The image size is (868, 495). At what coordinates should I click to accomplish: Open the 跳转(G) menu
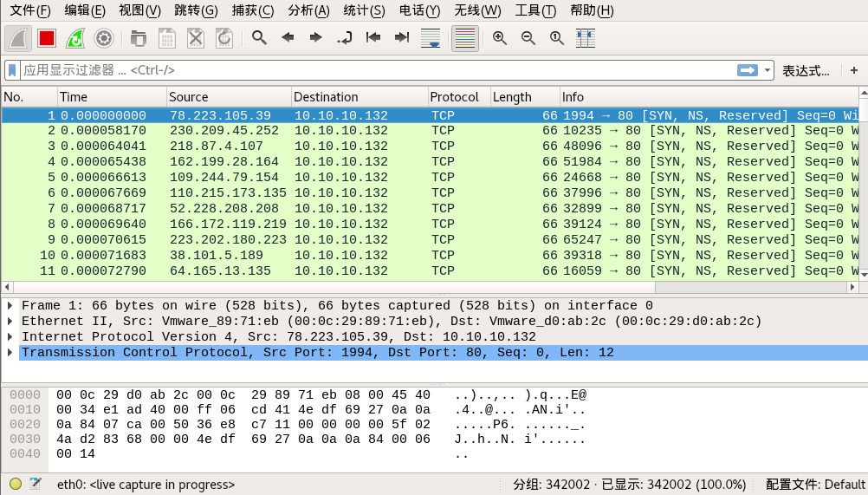pos(196,10)
